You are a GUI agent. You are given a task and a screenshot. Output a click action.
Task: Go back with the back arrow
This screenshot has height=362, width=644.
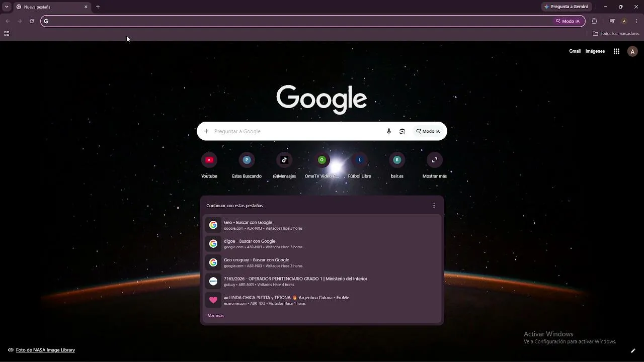[x=8, y=21]
